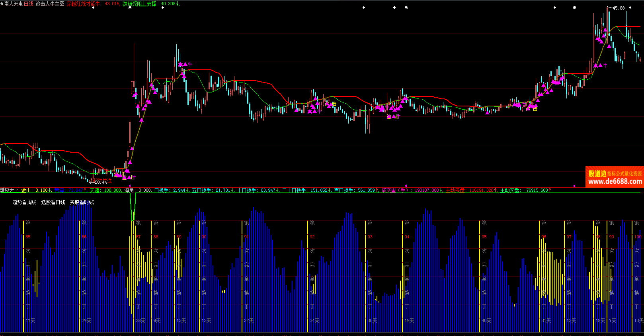Open the www.de6688.com watermark link
Image resolution: width=644 pixels, height=336 pixels.
(x=615, y=182)
